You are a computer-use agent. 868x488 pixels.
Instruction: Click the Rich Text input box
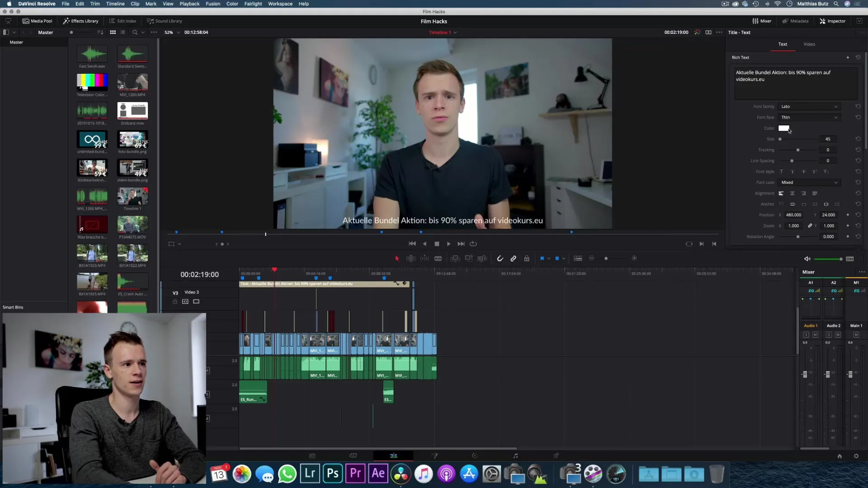coord(796,83)
